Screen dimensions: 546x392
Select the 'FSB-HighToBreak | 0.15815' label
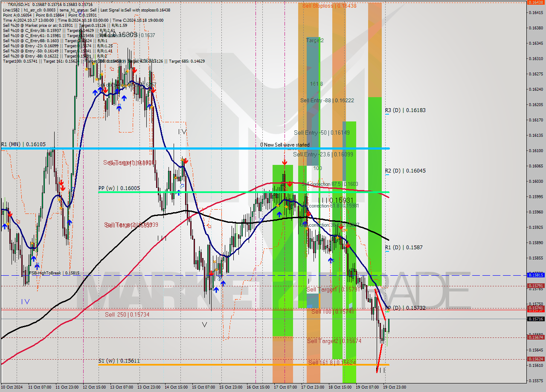point(54,273)
